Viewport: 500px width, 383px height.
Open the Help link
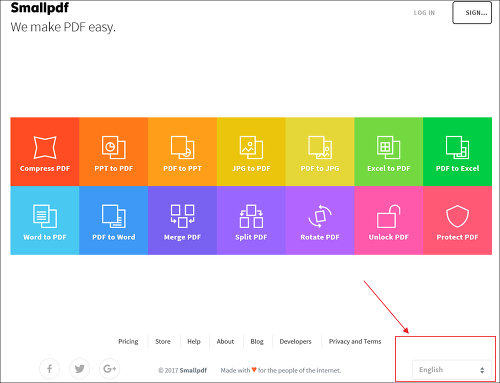coord(194,341)
